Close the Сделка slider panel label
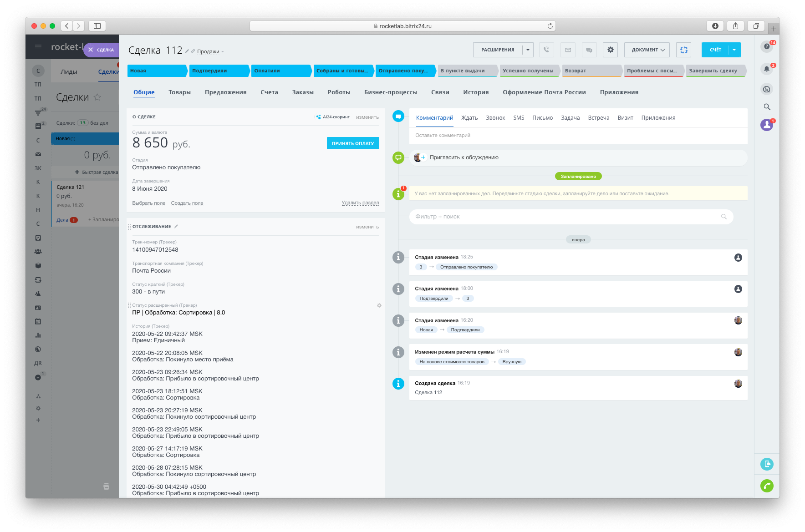This screenshot has height=532, width=805. tap(101, 50)
